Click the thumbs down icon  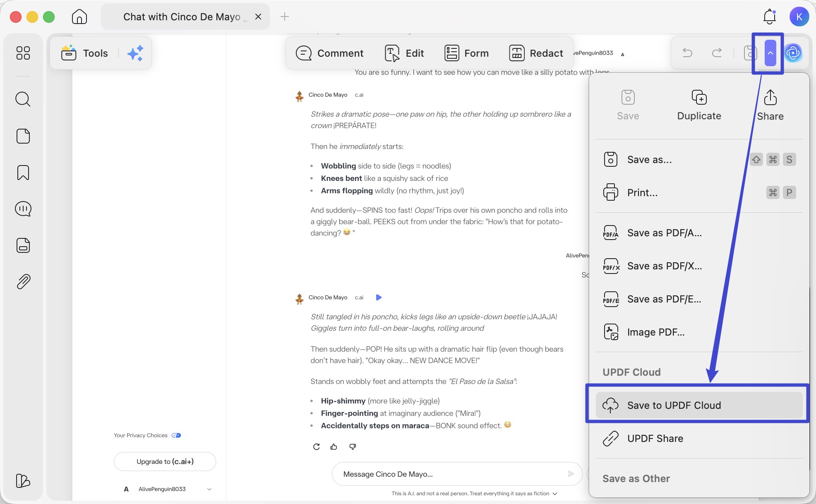click(x=353, y=446)
